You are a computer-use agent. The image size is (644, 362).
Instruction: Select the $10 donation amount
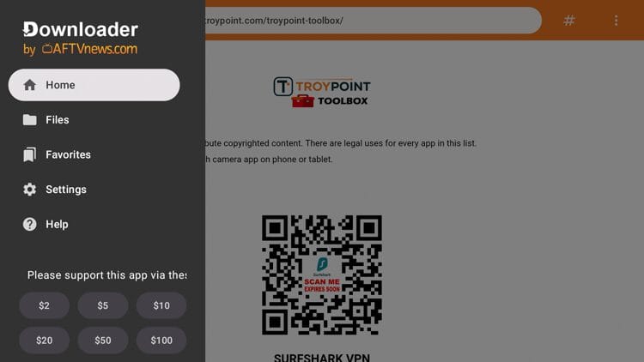coord(161,305)
